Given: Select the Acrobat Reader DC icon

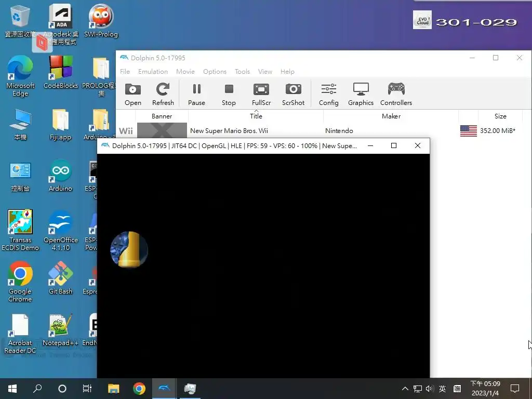Looking at the screenshot, I should [x=20, y=334].
